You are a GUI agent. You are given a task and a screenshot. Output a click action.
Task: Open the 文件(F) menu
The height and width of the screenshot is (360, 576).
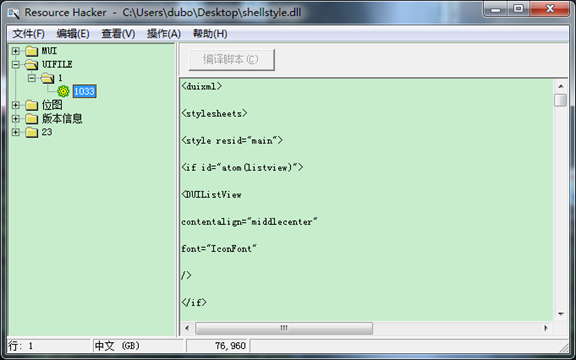(x=28, y=34)
